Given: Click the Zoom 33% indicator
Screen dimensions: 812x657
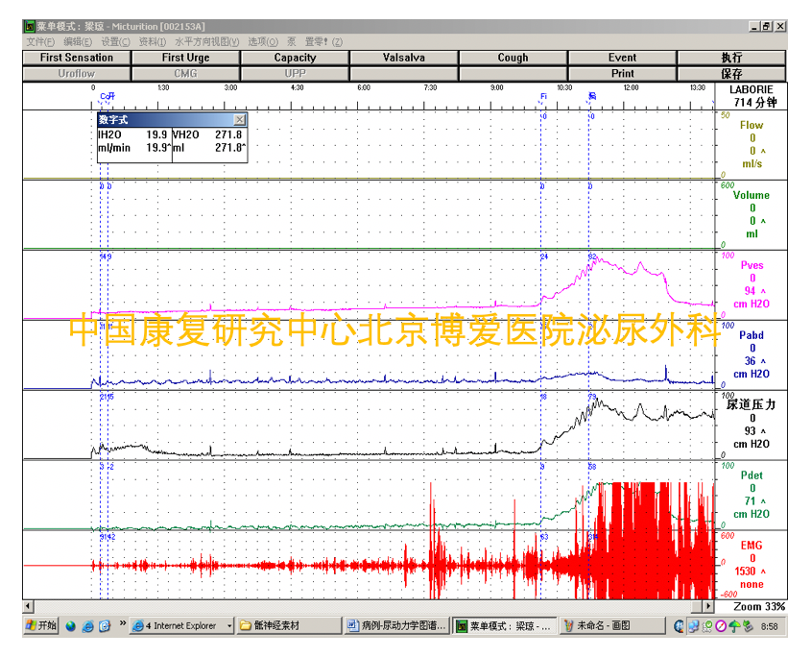Looking at the screenshot, I should [x=759, y=606].
